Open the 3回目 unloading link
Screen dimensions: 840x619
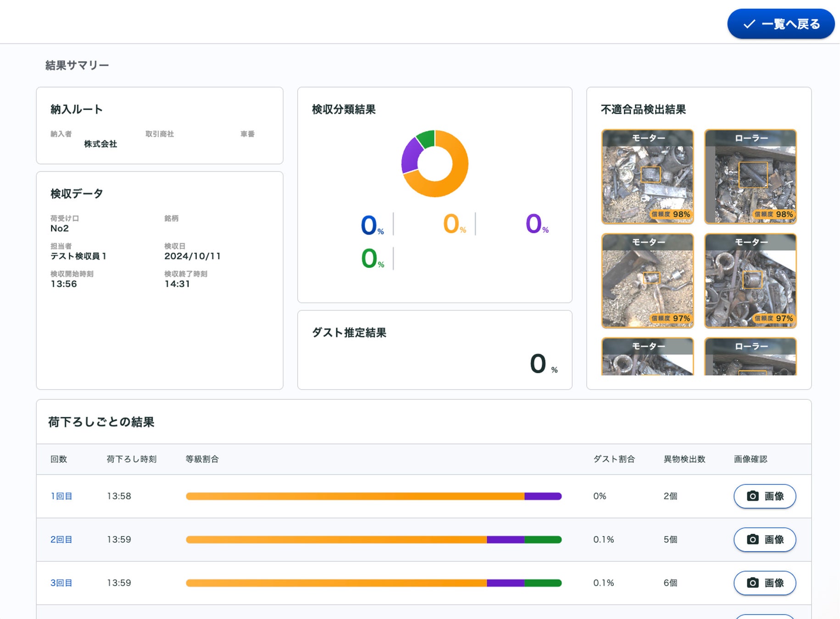[x=61, y=583]
